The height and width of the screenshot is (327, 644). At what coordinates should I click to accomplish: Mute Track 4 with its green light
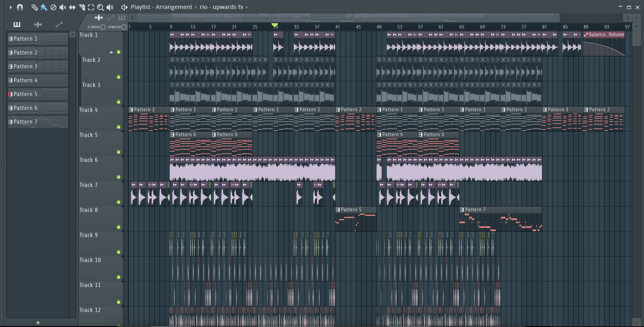(x=119, y=127)
